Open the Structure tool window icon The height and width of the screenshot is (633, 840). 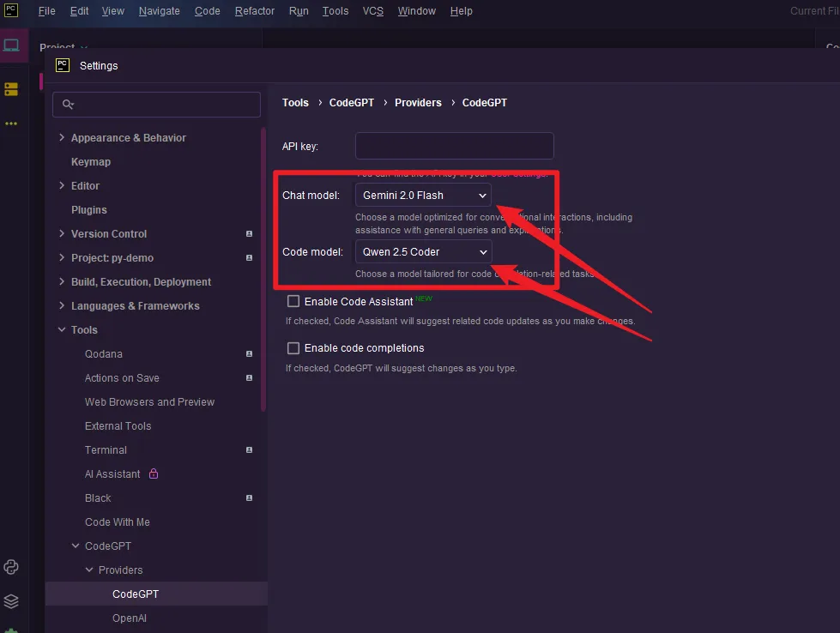(x=11, y=89)
